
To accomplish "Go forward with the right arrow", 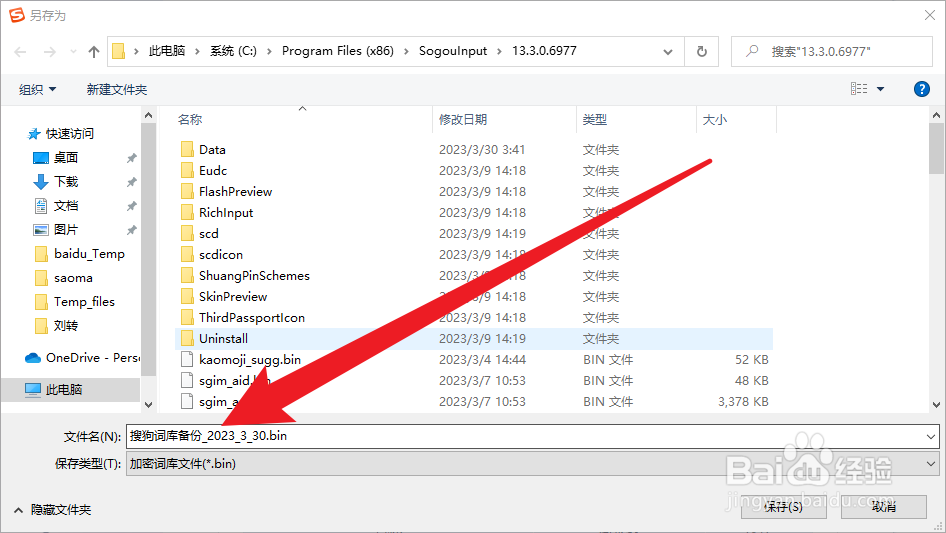I will click(x=49, y=52).
